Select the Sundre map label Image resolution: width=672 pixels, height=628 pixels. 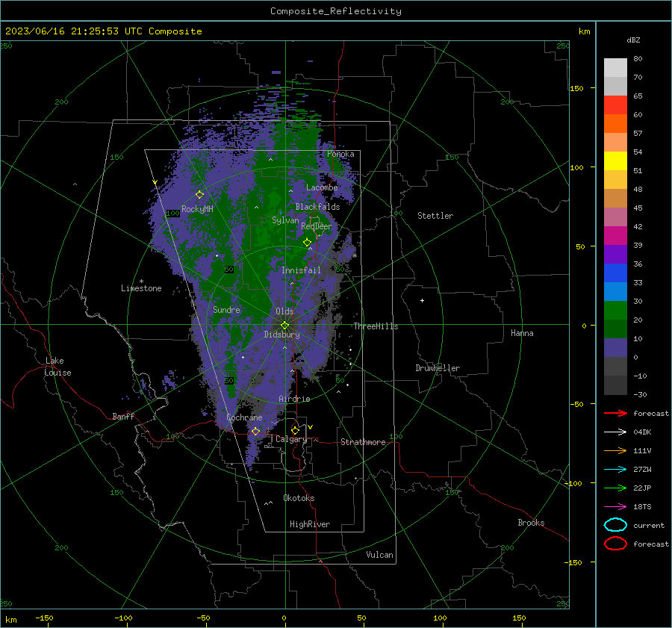click(226, 309)
